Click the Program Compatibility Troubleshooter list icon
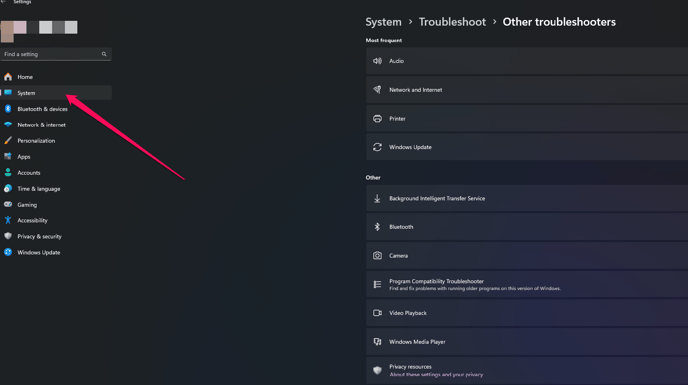This screenshot has width=688, height=385. point(377,284)
